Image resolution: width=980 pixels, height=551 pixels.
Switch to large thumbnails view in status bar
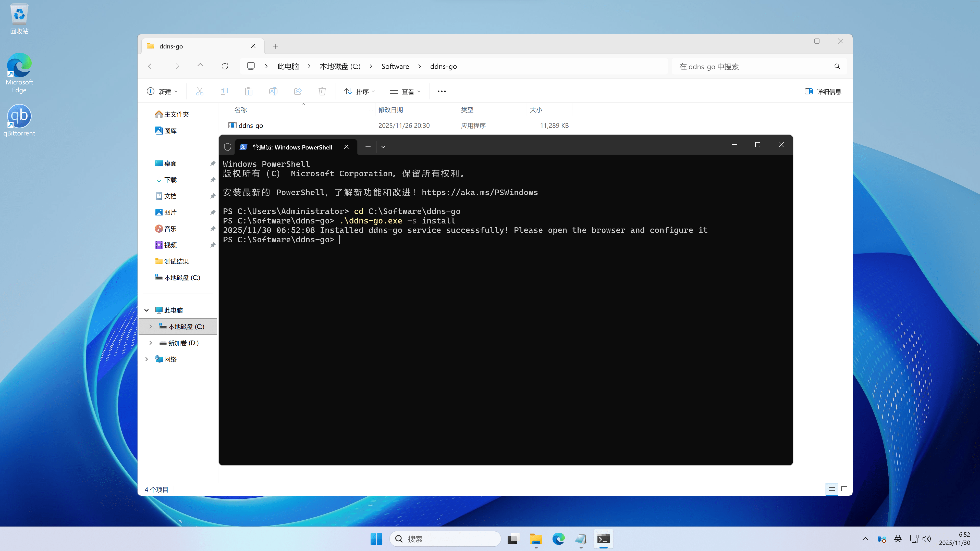coord(844,490)
